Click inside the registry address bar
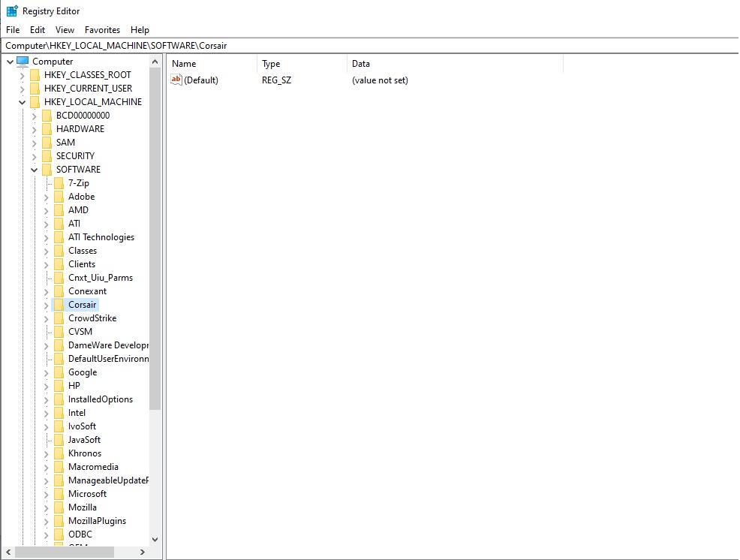The width and height of the screenshot is (740, 560). tap(300, 45)
